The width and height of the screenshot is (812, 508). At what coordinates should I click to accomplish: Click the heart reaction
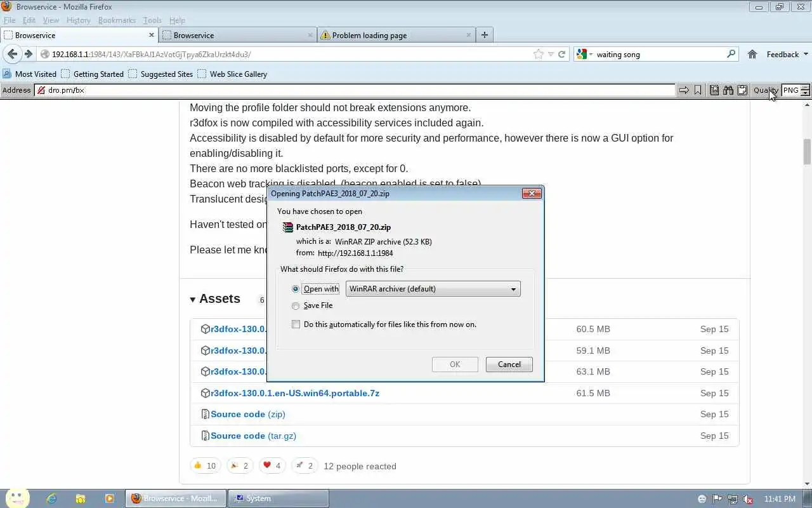pyautogui.click(x=272, y=465)
